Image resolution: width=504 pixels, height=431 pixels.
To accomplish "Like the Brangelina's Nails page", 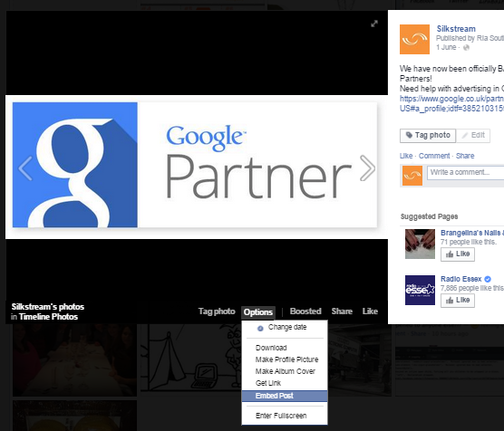I will tap(458, 254).
